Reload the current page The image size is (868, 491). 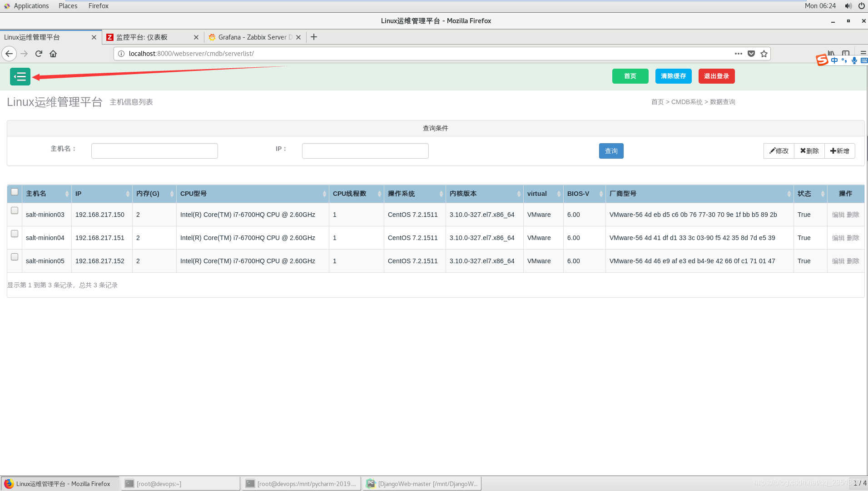39,54
